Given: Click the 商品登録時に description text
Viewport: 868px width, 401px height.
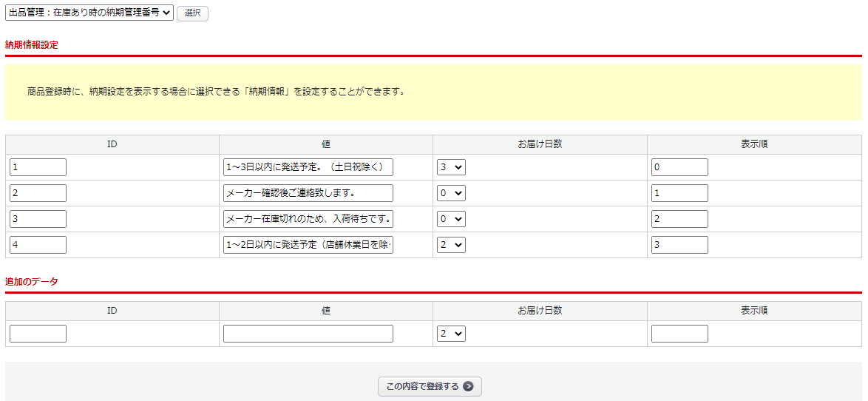Looking at the screenshot, I should [x=216, y=92].
